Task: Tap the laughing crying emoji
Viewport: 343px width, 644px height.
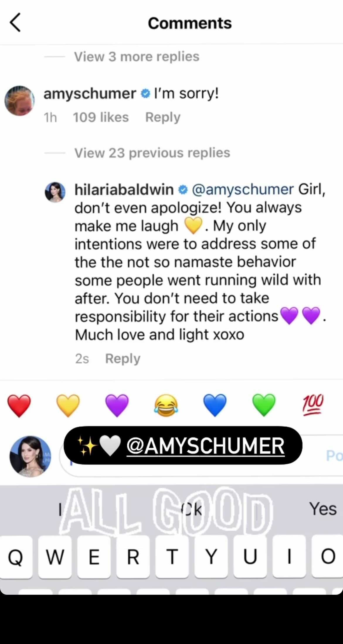Action: point(166,405)
